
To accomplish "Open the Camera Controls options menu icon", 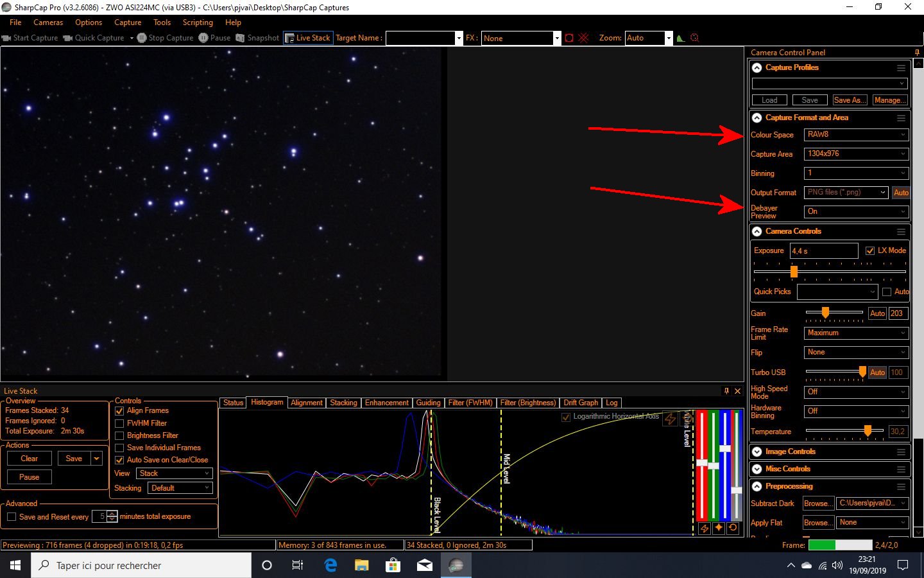I will 901,231.
